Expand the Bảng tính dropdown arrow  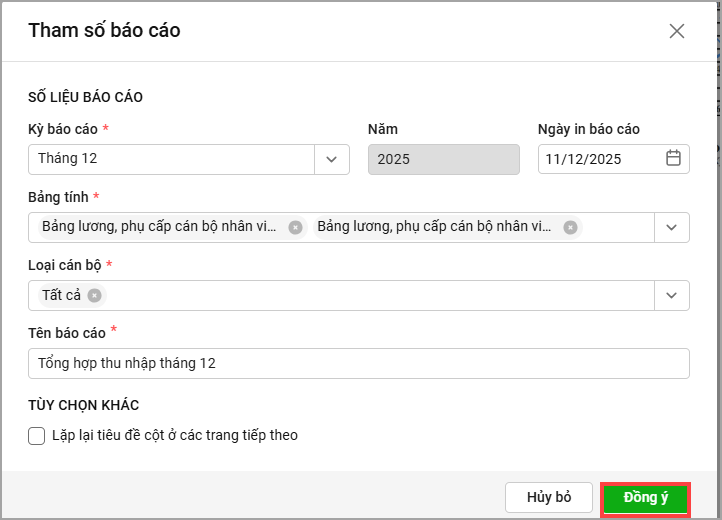[672, 227]
